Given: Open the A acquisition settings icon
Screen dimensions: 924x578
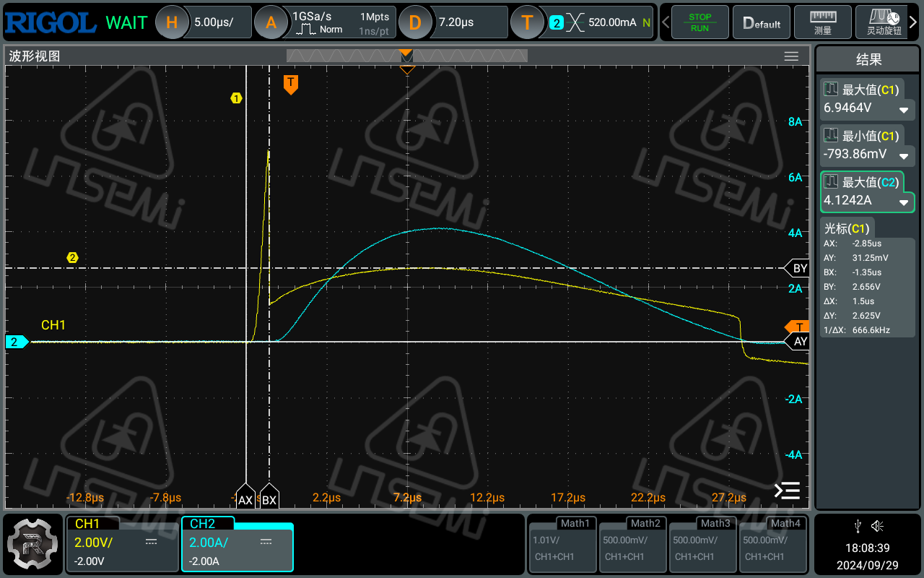Looking at the screenshot, I should point(271,22).
